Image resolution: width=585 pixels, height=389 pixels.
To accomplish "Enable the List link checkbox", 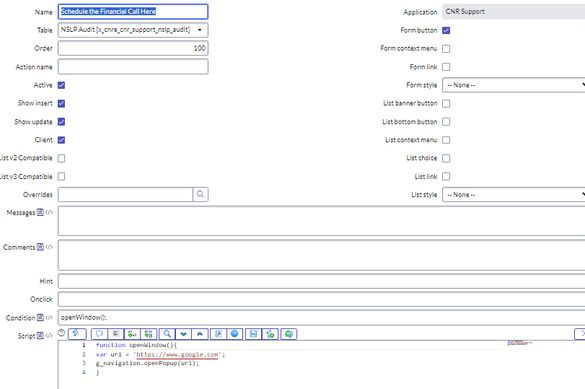I will [446, 176].
